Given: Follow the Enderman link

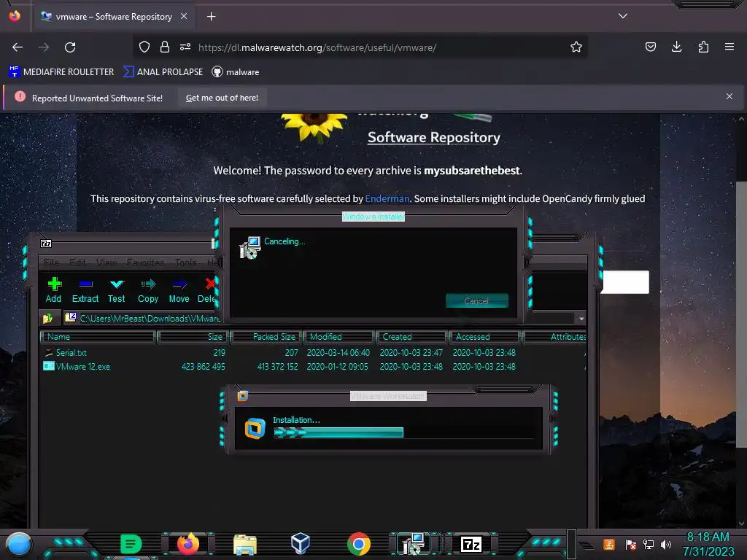Looking at the screenshot, I should pos(387,198).
